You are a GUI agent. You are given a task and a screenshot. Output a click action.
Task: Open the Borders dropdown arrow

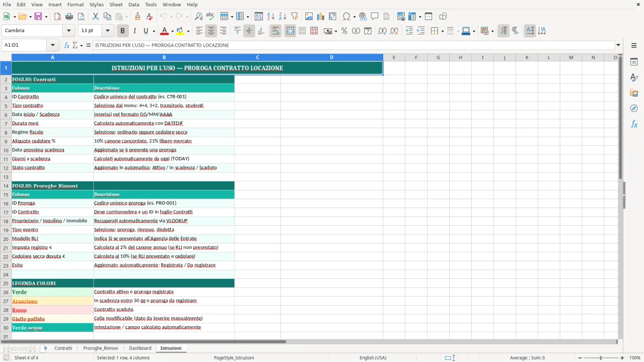[x=442, y=31]
